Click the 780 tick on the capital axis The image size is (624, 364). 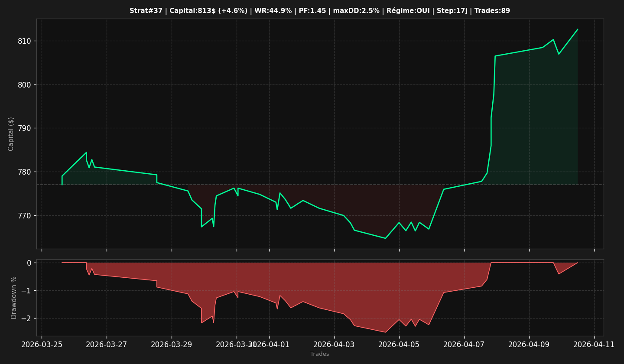(24, 172)
